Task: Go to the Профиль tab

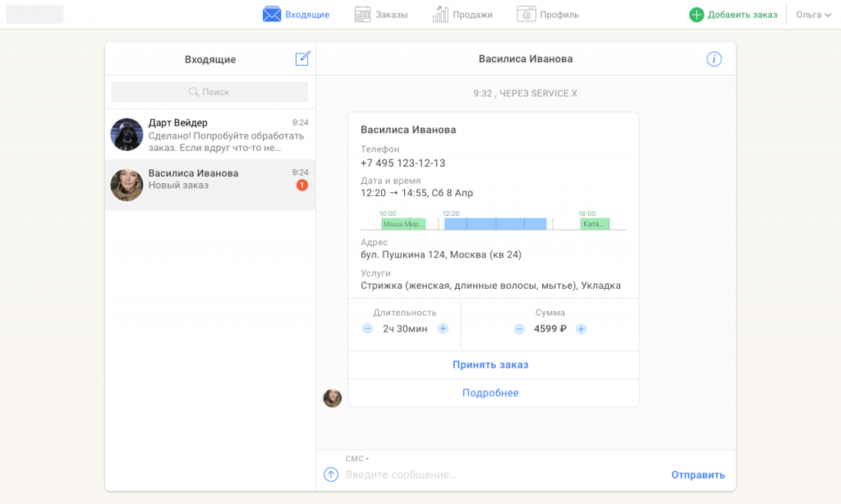Action: pyautogui.click(x=548, y=15)
